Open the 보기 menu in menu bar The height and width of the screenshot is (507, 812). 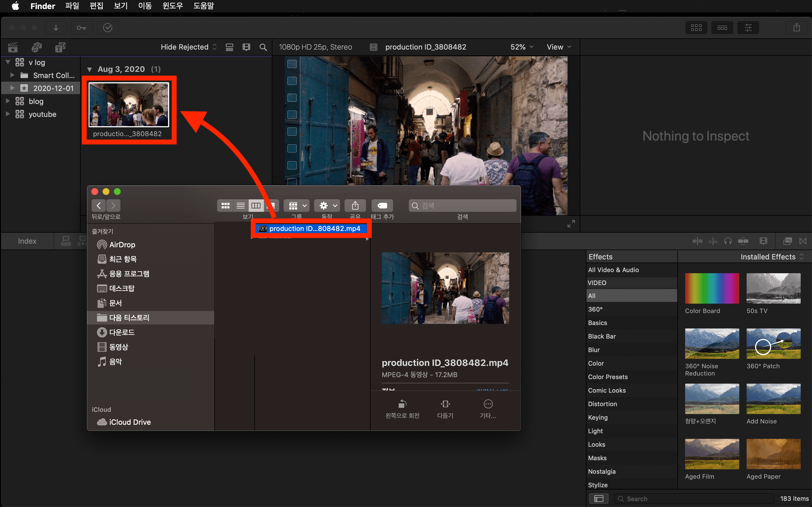coord(120,6)
